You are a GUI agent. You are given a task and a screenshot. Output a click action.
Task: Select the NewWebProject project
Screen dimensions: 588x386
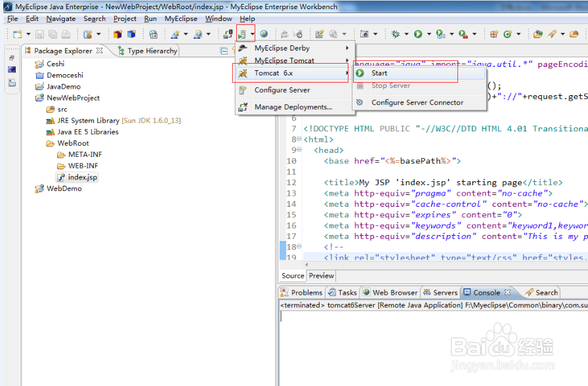[68, 98]
